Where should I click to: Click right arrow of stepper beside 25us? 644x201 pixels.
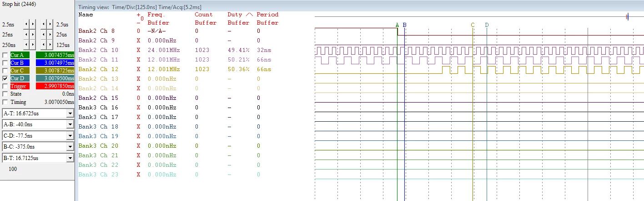coord(50,35)
